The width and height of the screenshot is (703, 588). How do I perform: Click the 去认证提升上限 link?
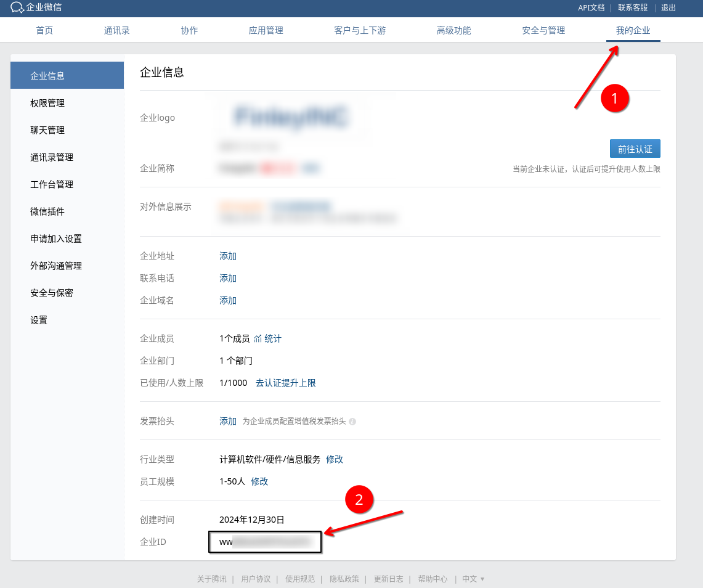(x=285, y=383)
